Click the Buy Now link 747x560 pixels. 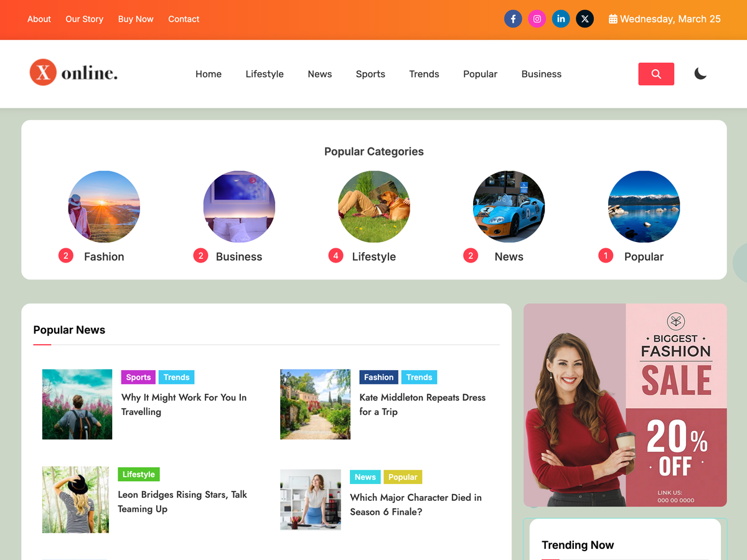click(x=136, y=19)
